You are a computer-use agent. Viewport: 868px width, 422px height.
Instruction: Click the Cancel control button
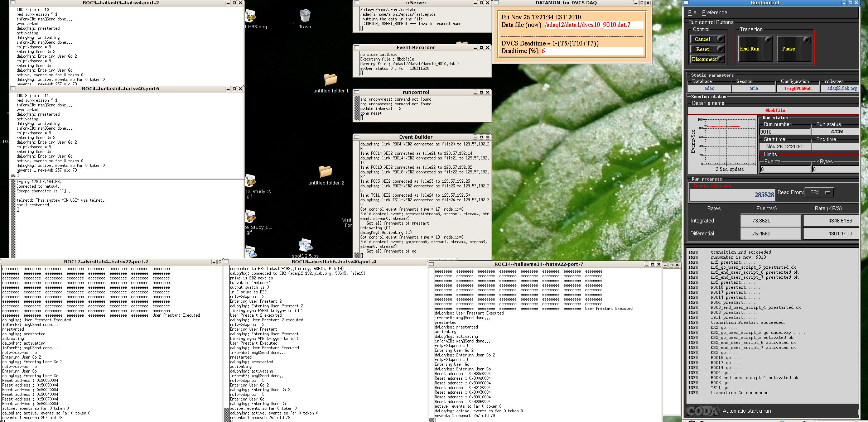point(707,39)
